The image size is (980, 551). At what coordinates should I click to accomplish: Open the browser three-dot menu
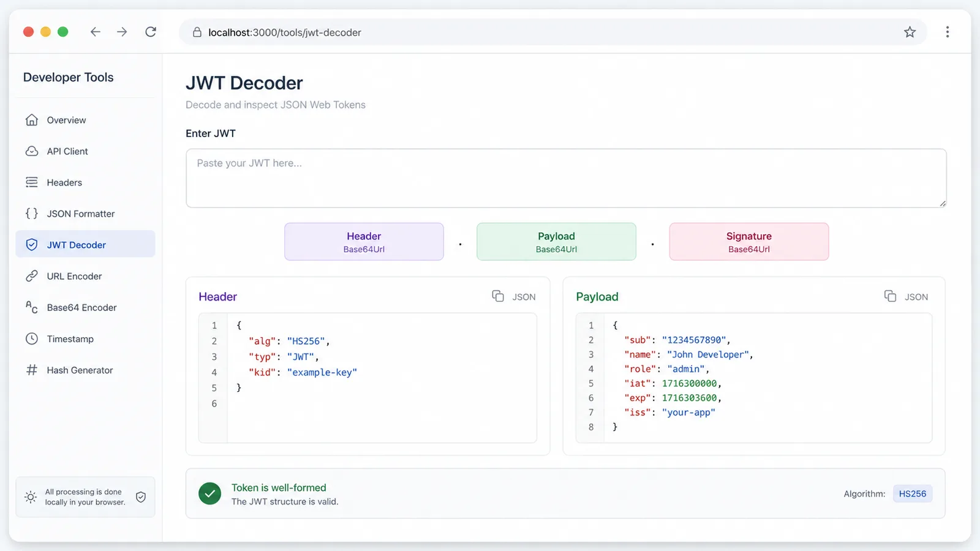(947, 32)
